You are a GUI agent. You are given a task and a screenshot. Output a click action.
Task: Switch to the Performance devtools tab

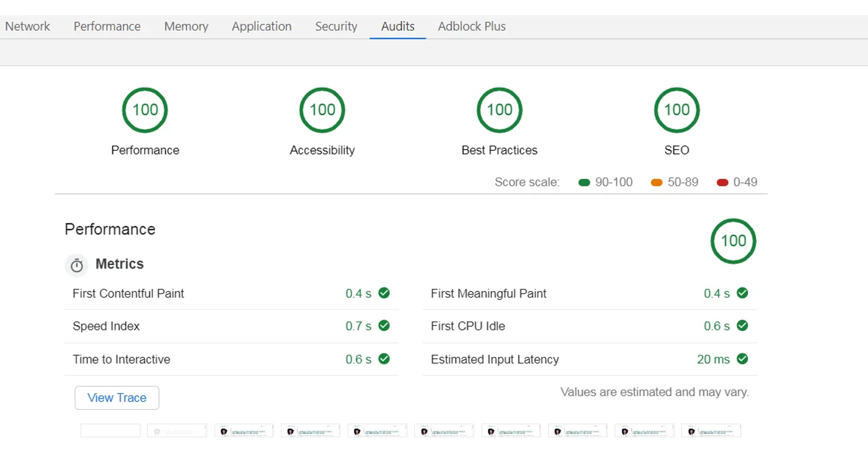107,26
